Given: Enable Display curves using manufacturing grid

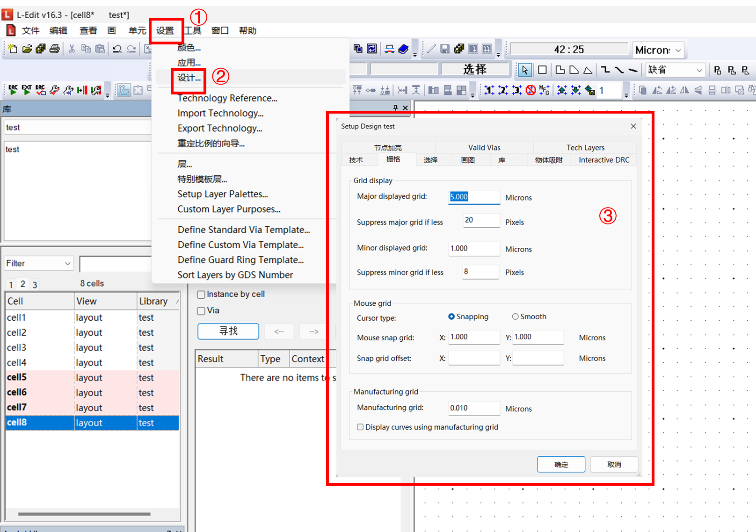Looking at the screenshot, I should (360, 427).
